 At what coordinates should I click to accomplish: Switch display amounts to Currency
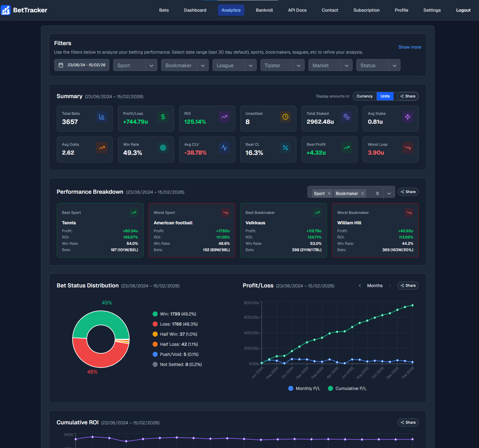click(x=365, y=96)
